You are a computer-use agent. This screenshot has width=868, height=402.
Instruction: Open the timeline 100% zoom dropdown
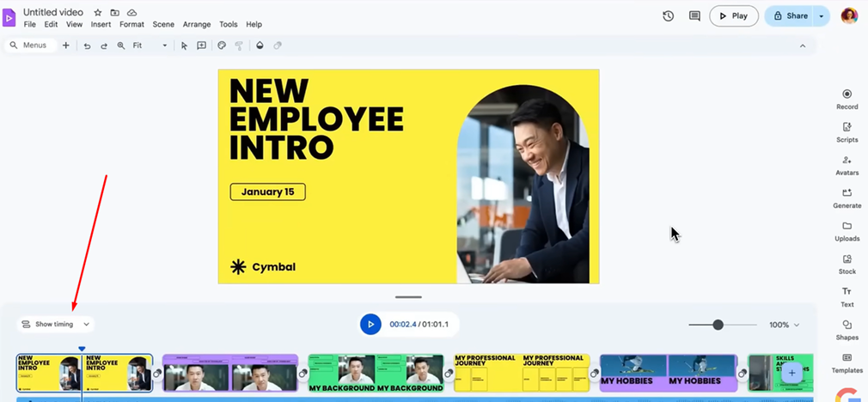tap(784, 325)
